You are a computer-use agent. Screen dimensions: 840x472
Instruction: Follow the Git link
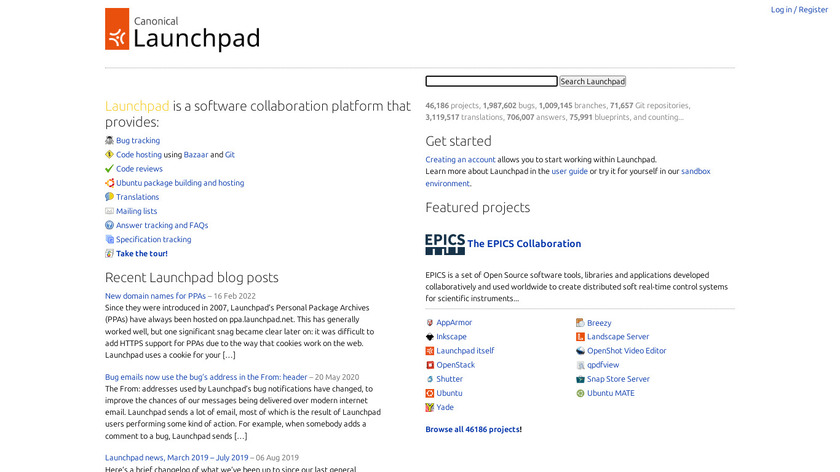click(x=230, y=154)
